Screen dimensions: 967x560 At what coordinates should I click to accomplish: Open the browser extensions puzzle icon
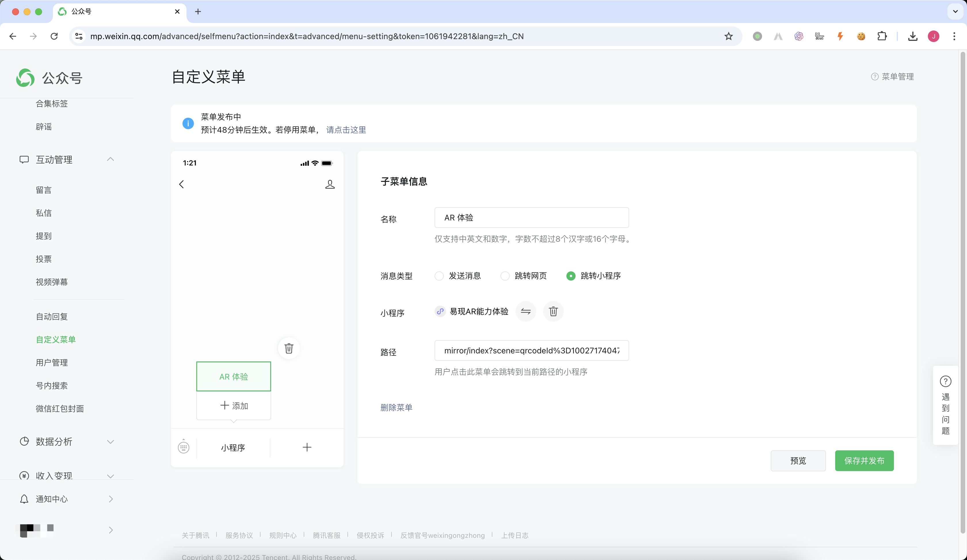882,36
